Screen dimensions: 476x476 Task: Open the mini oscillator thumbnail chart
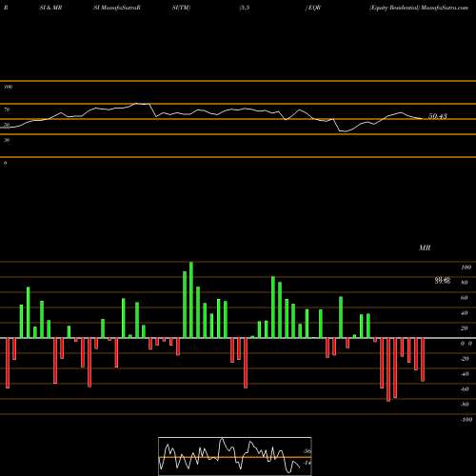pyautogui.click(x=235, y=456)
